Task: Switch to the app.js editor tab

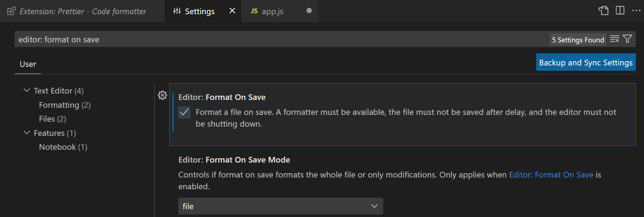Action: [273, 11]
